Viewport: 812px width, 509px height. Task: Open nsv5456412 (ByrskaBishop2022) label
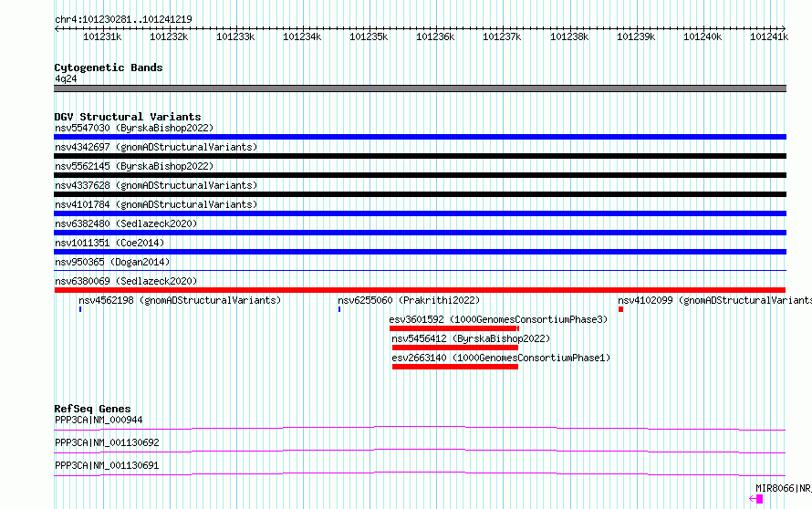pyautogui.click(x=471, y=338)
